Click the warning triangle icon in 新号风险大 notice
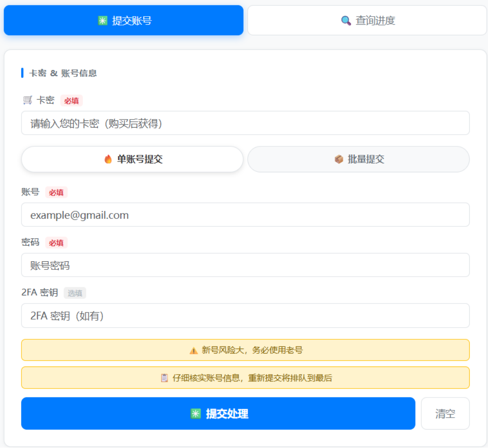Viewport: 488px width, 448px height. [x=193, y=350]
